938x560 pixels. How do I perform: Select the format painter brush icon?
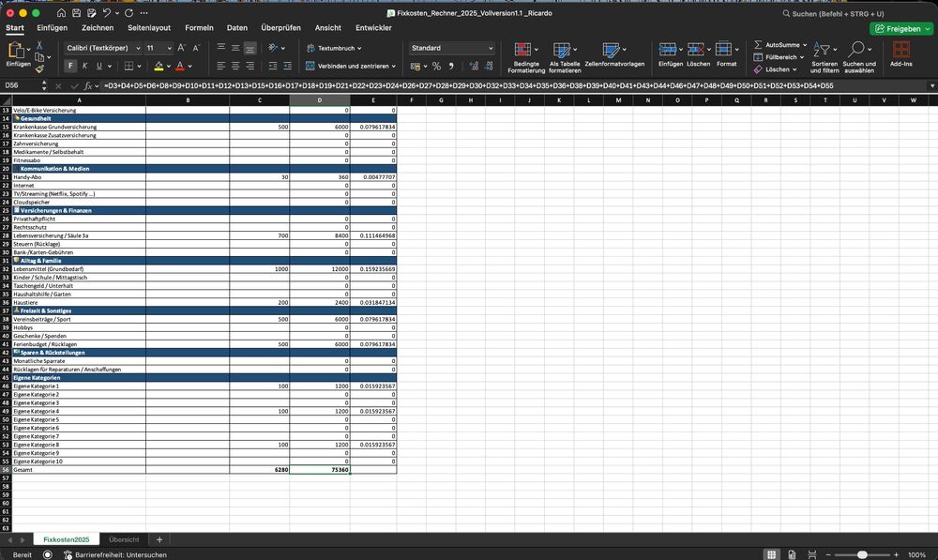pyautogui.click(x=39, y=68)
